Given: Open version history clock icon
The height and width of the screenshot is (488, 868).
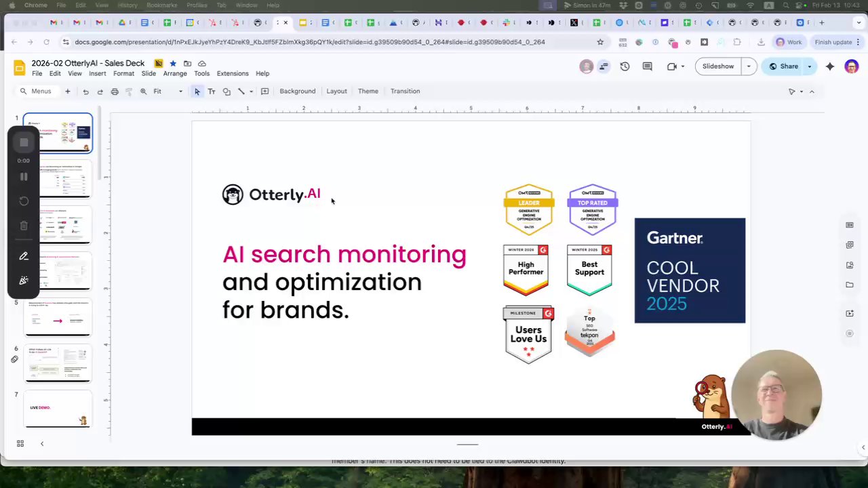Looking at the screenshot, I should [x=625, y=66].
